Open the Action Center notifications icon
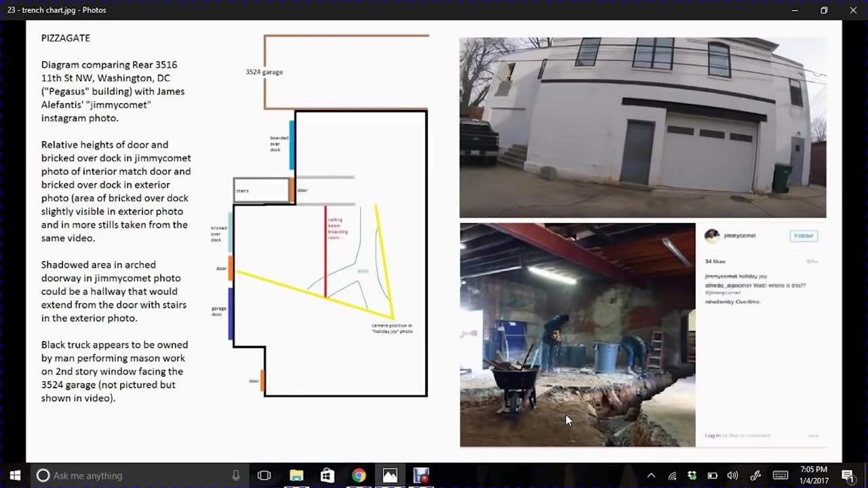The image size is (868, 488). (848, 475)
